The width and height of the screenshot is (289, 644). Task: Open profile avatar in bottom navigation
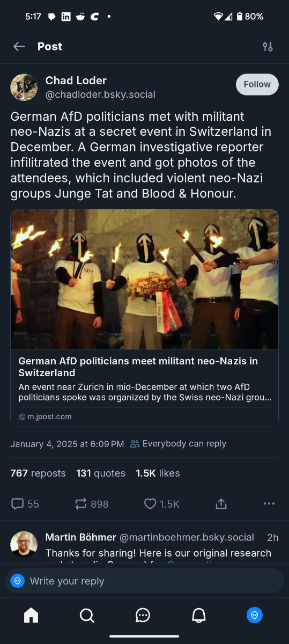(x=255, y=615)
